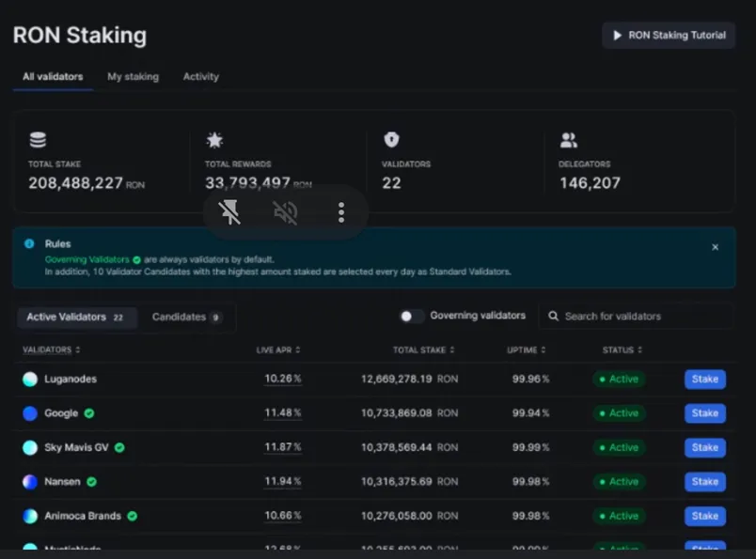Click the Total Stake coins icon
Screen dimensions: 756x559
pos(39,140)
